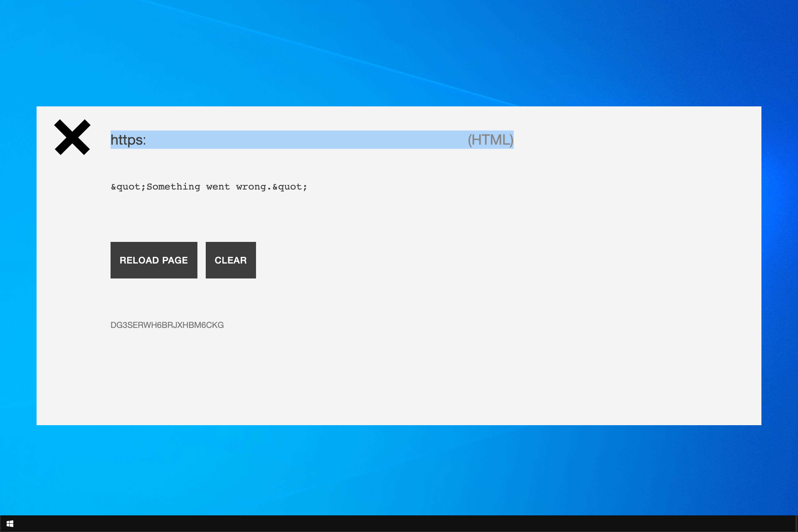Open the Windows Start menu
Screen dimensions: 798x532
[x=10, y=524]
